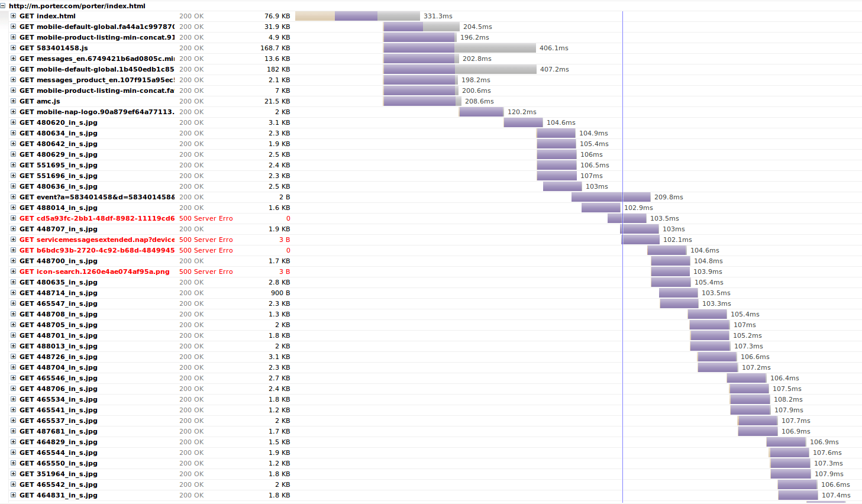The height and width of the screenshot is (504, 862).
Task: Select the request name GET 480636_in_s.jpg
Action: [x=59, y=186]
